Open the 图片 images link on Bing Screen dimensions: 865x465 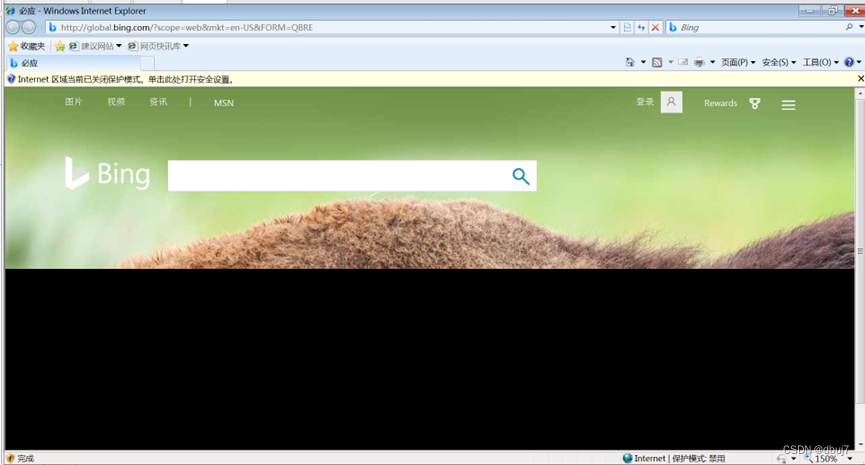coord(73,102)
